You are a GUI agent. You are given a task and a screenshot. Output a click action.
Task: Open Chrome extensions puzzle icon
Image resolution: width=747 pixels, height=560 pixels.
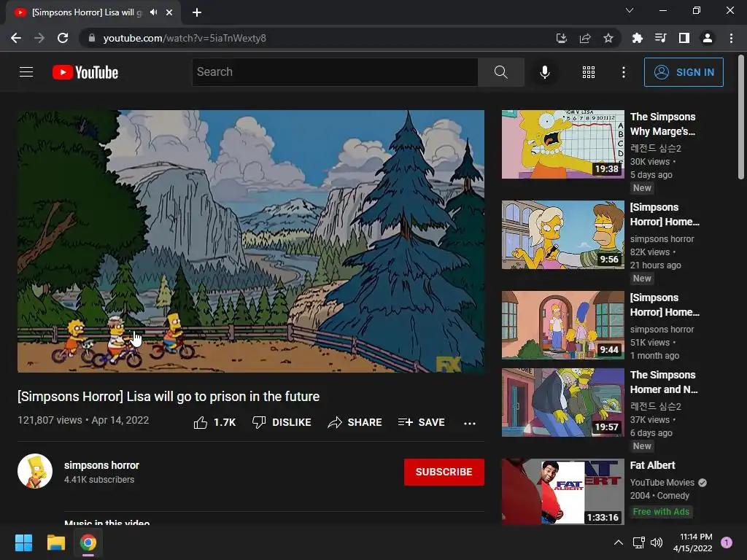click(x=637, y=38)
